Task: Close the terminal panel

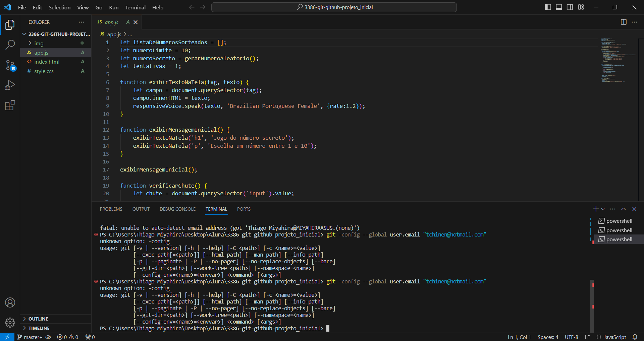Action: (634, 209)
